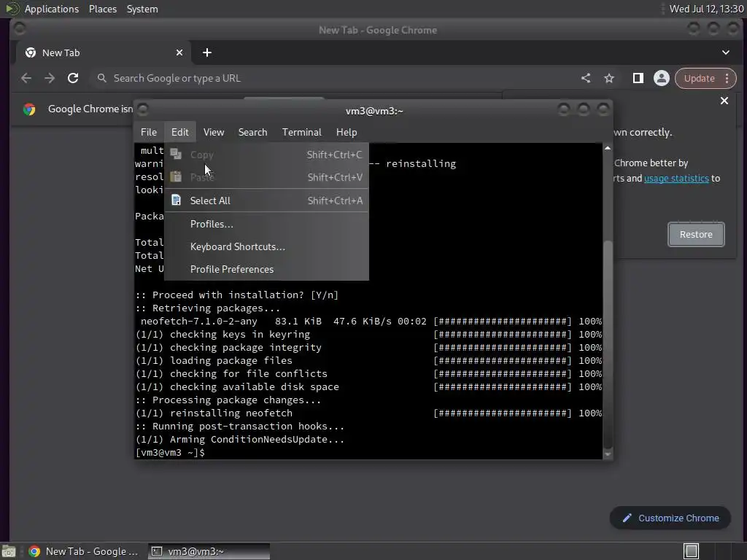This screenshot has height=560, width=747.
Task: Open the System menu
Action: [142, 9]
